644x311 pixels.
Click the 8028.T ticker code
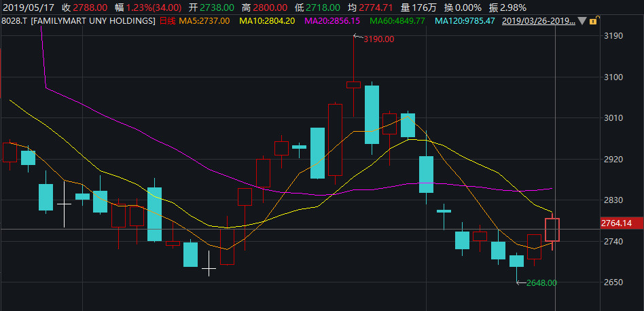coord(14,21)
